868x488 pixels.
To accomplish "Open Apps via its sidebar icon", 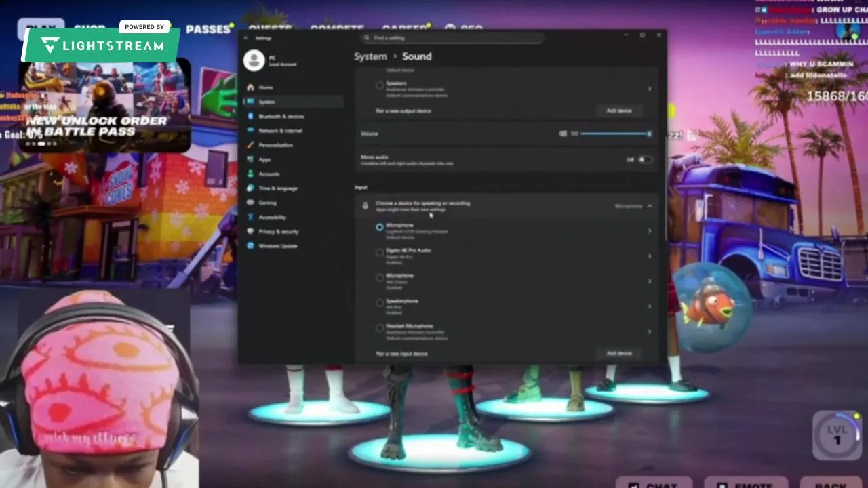I will pos(251,159).
